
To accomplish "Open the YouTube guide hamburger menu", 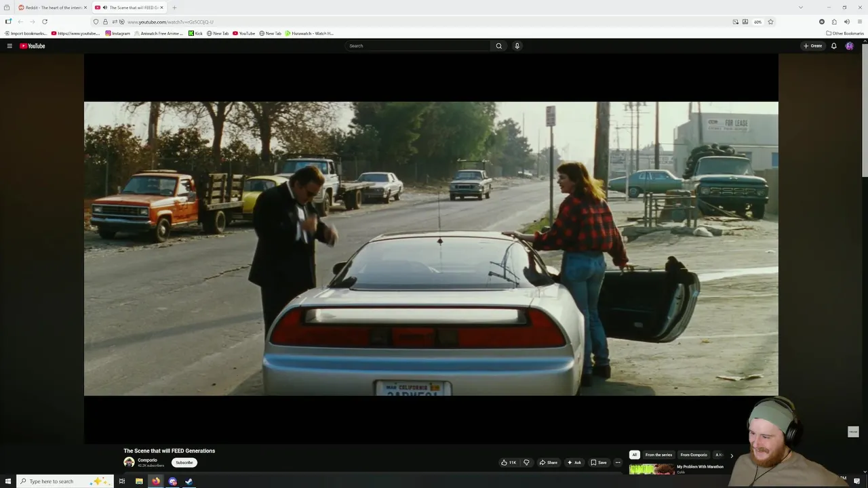I will click(9, 46).
